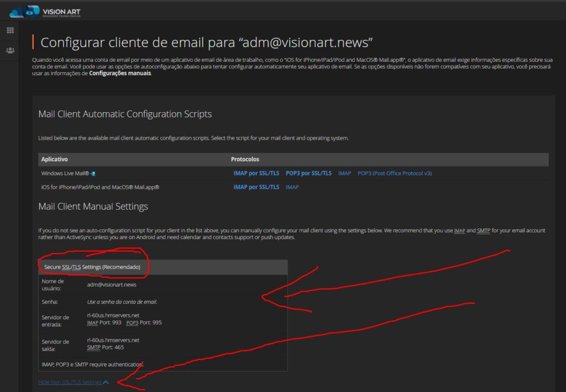Open plain IMAP script for Windows Live Mail
Image resolution: width=566 pixels, height=392 pixels.
click(x=345, y=173)
